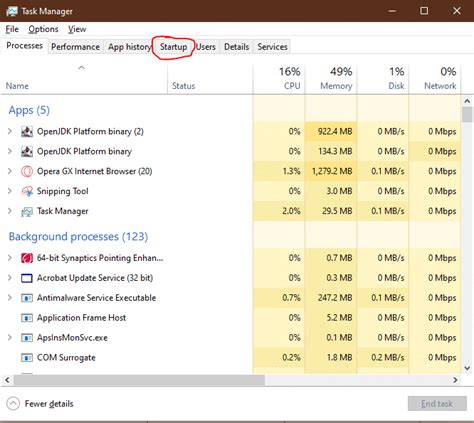Click the Fewer details arrow icon
Viewport: 474px width, 423px height.
(13, 404)
